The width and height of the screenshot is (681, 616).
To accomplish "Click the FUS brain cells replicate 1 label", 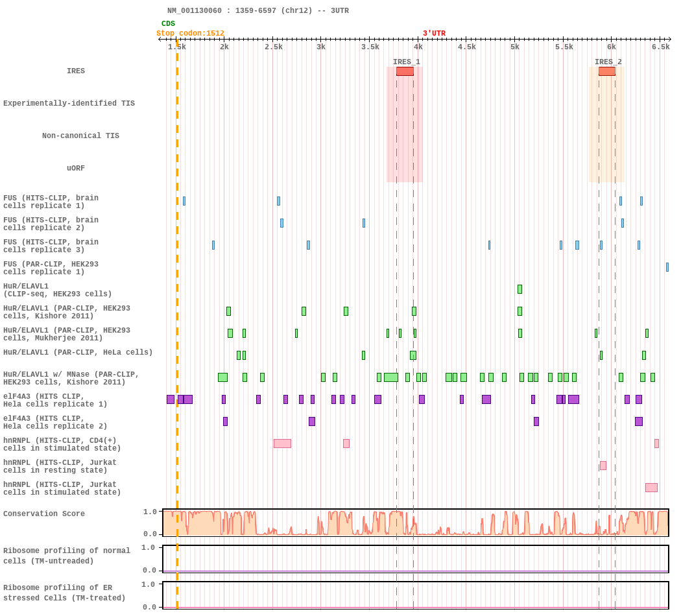I will tap(51, 202).
